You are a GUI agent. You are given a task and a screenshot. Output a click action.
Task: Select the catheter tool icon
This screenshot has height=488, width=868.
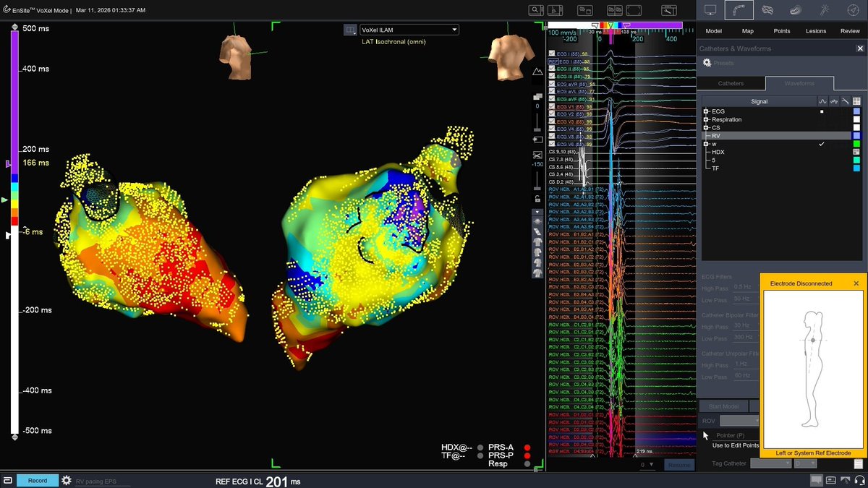click(x=739, y=10)
